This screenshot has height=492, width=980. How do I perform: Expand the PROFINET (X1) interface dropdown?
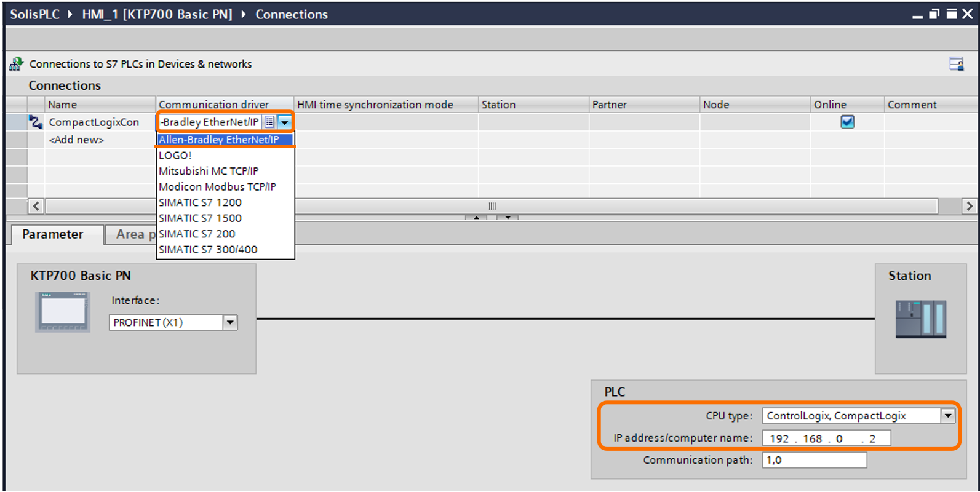[230, 322]
